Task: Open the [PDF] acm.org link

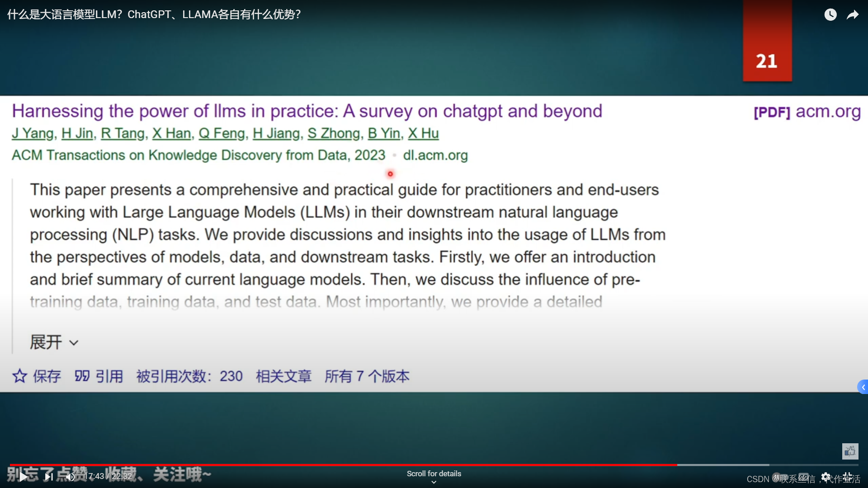Action: point(807,111)
